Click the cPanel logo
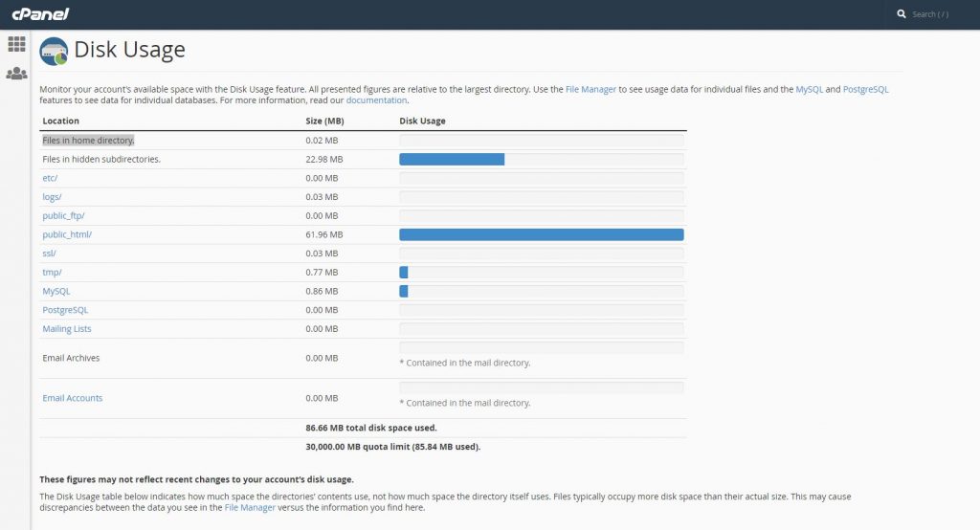The image size is (980, 530). point(40,13)
